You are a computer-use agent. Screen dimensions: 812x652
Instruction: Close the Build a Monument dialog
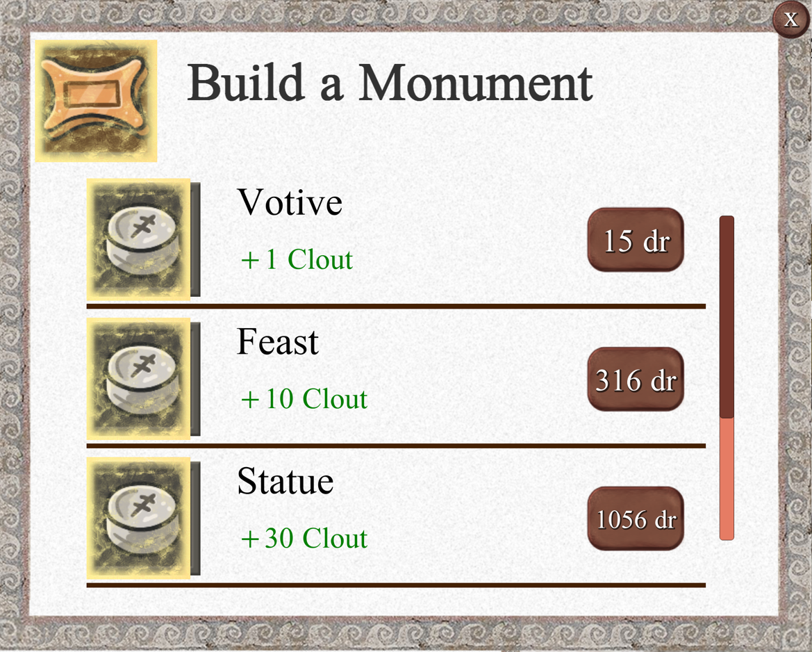point(790,19)
